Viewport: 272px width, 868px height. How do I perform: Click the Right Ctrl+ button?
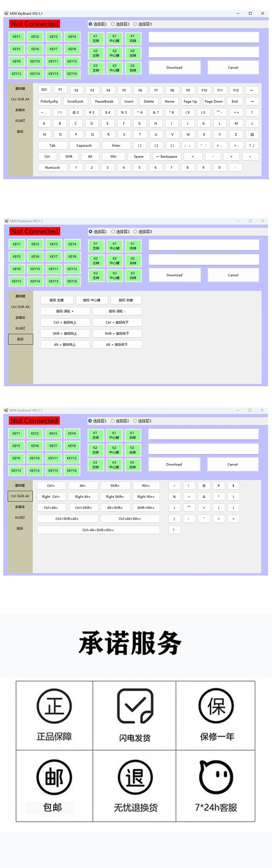click(x=51, y=497)
